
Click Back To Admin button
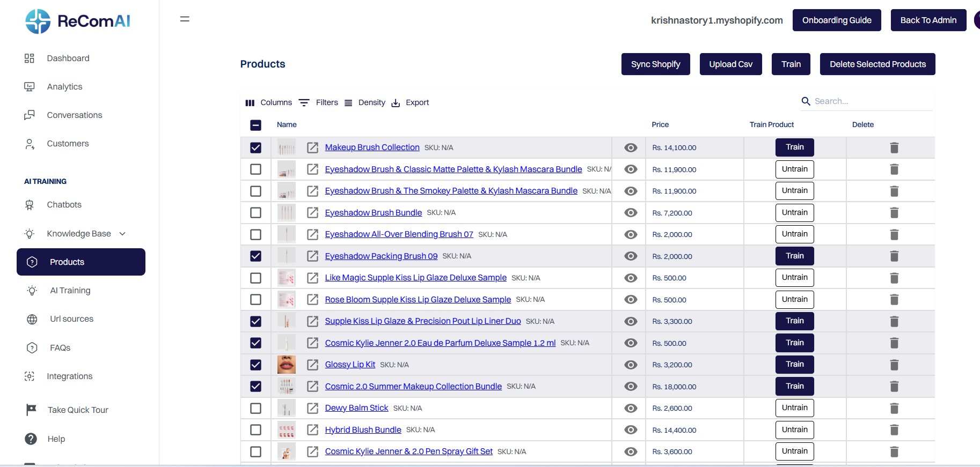(928, 20)
